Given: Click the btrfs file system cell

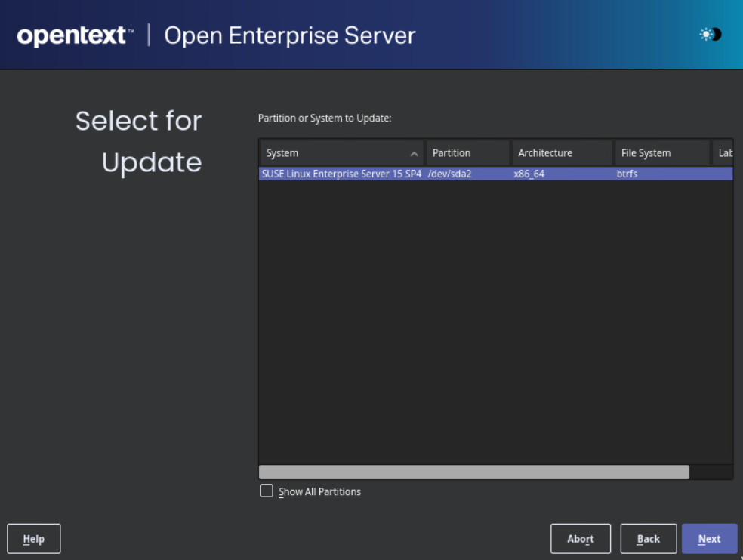Looking at the screenshot, I should pyautogui.click(x=627, y=174).
